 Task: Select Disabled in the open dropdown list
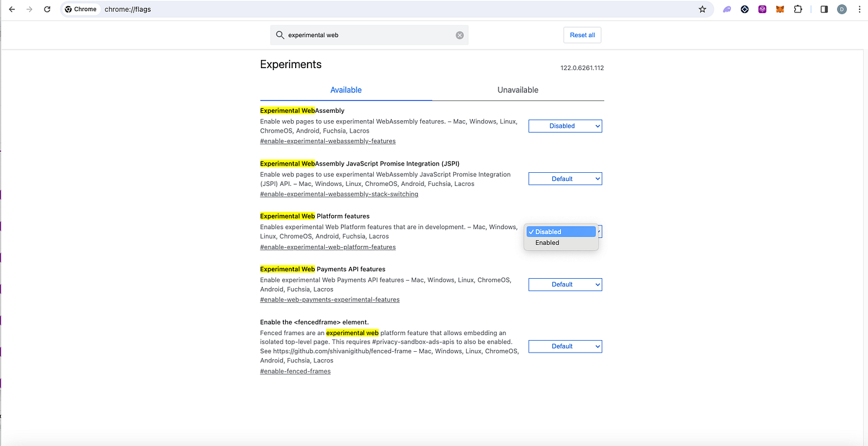click(561, 232)
